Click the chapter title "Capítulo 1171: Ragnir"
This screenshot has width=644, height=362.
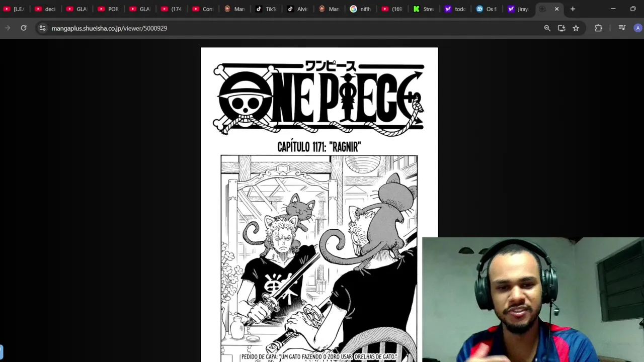(319, 147)
